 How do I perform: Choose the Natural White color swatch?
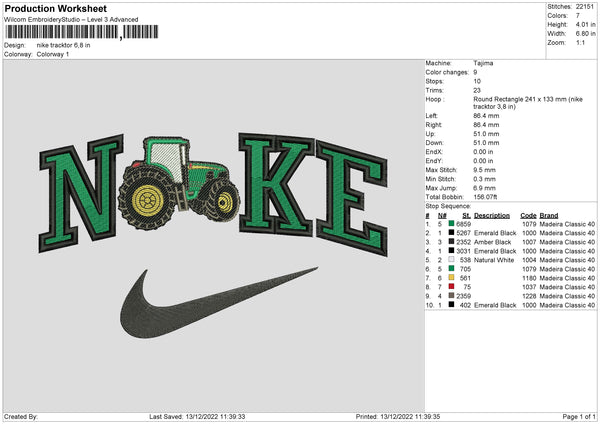tap(451, 260)
